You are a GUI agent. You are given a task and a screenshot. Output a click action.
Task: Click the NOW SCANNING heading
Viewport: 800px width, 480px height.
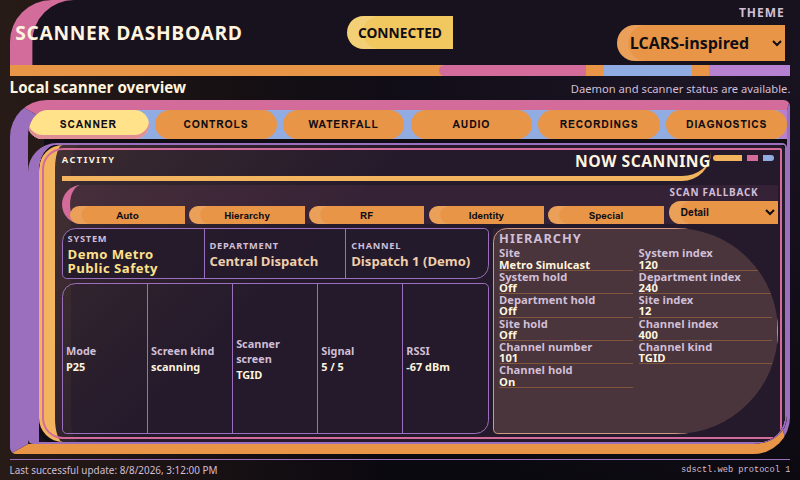(x=642, y=161)
